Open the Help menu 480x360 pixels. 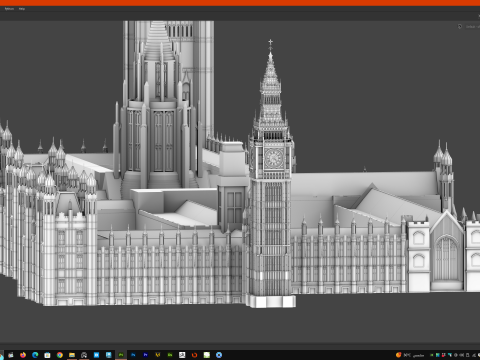tap(22, 9)
